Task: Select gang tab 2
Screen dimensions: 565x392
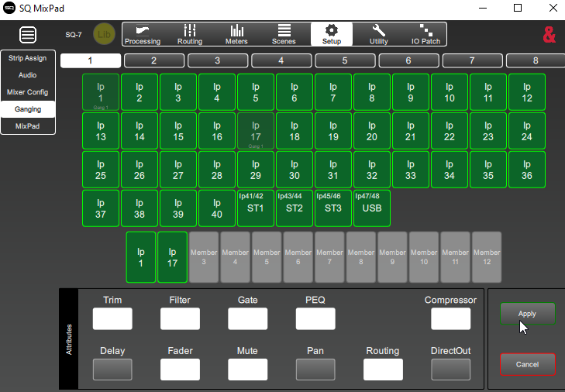Action: click(154, 60)
